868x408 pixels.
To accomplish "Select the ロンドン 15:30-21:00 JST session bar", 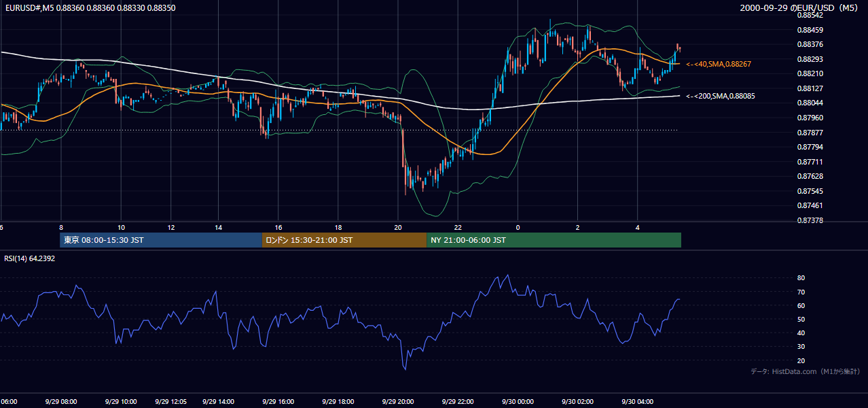I will (344, 240).
